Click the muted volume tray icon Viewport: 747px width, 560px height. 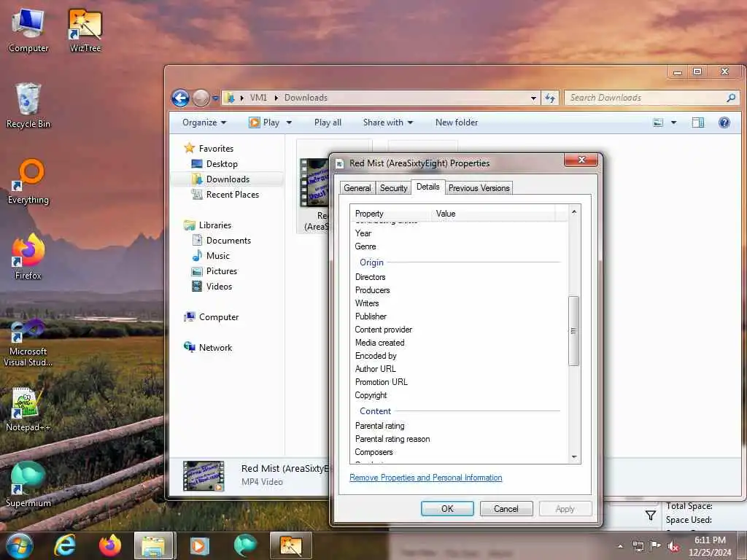pyautogui.click(x=673, y=546)
